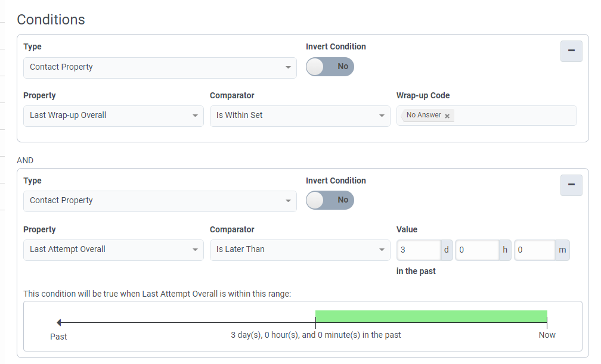Remove the No Answer wrap-up code tag
The height and width of the screenshot is (364, 601).
point(447,116)
